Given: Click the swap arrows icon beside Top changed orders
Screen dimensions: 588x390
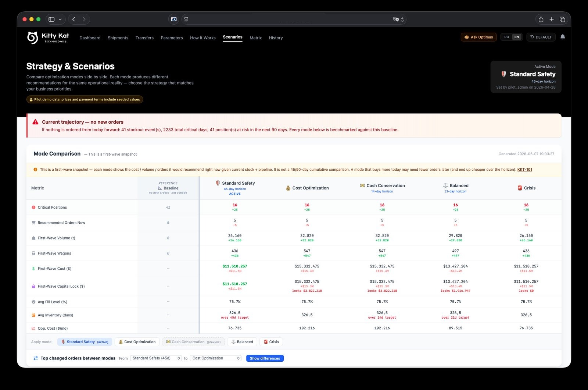Looking at the screenshot, I should [x=36, y=358].
